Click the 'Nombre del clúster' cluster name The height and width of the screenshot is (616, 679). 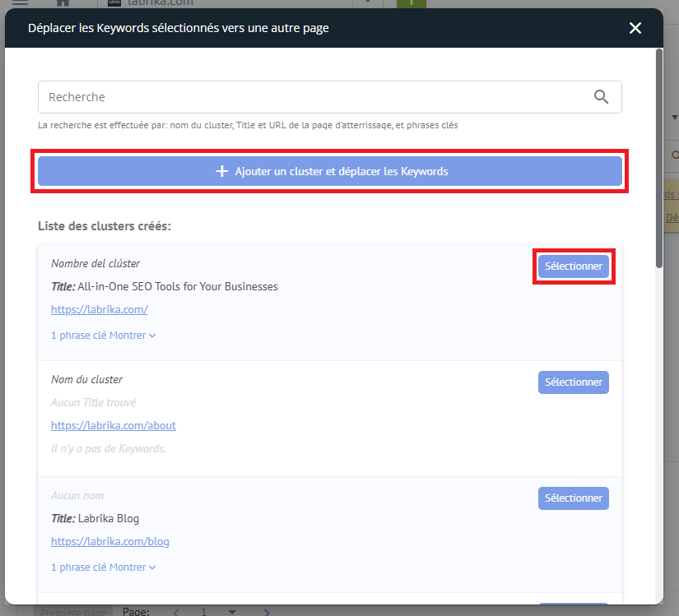[95, 263]
